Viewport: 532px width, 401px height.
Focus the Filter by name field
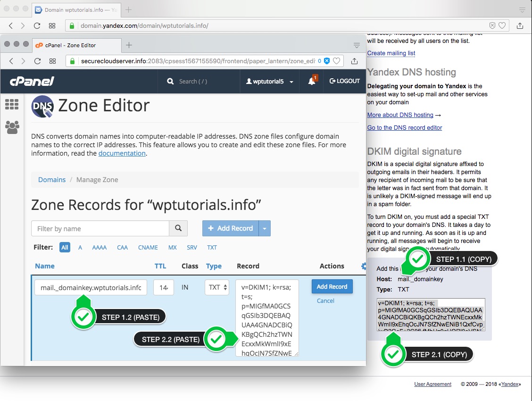pos(100,228)
